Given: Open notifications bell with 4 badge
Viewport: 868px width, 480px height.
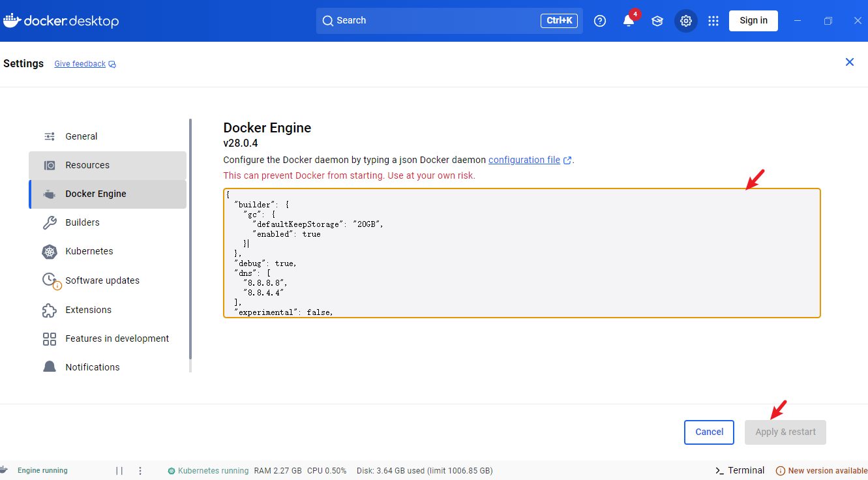Looking at the screenshot, I should tap(629, 20).
